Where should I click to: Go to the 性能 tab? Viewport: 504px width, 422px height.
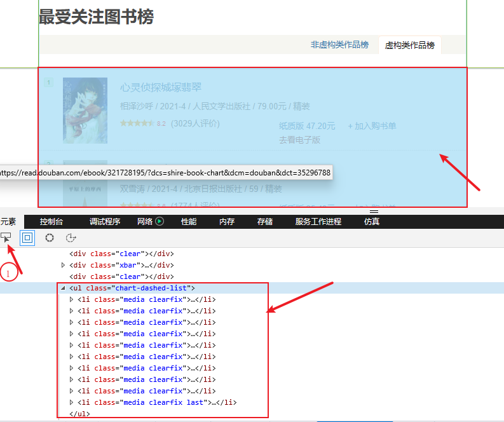[x=189, y=221]
